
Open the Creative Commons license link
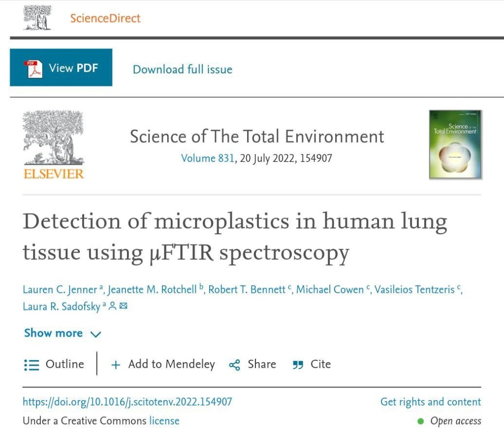pyautogui.click(x=164, y=421)
